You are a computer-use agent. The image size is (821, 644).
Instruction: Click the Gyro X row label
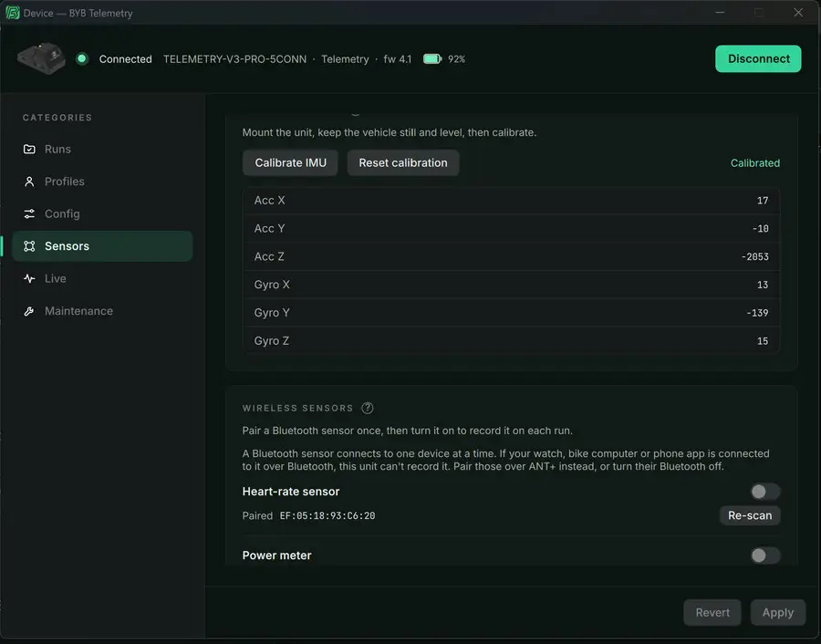point(272,285)
